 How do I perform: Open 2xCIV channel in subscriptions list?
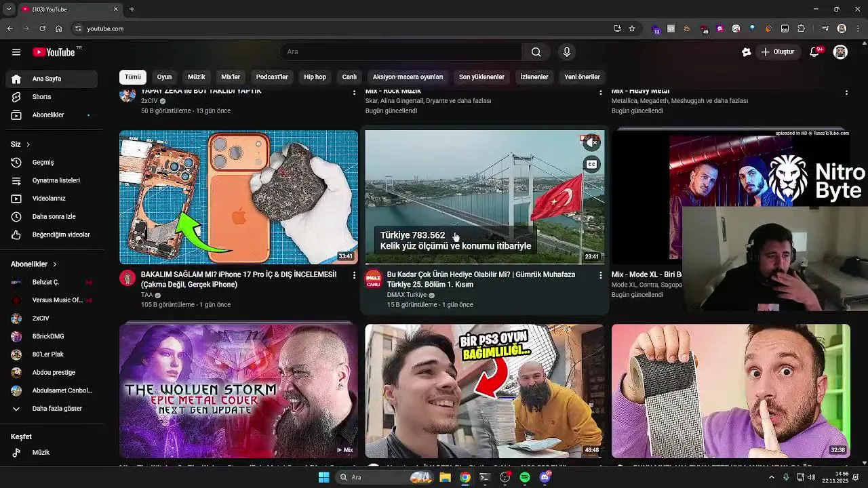(52, 319)
